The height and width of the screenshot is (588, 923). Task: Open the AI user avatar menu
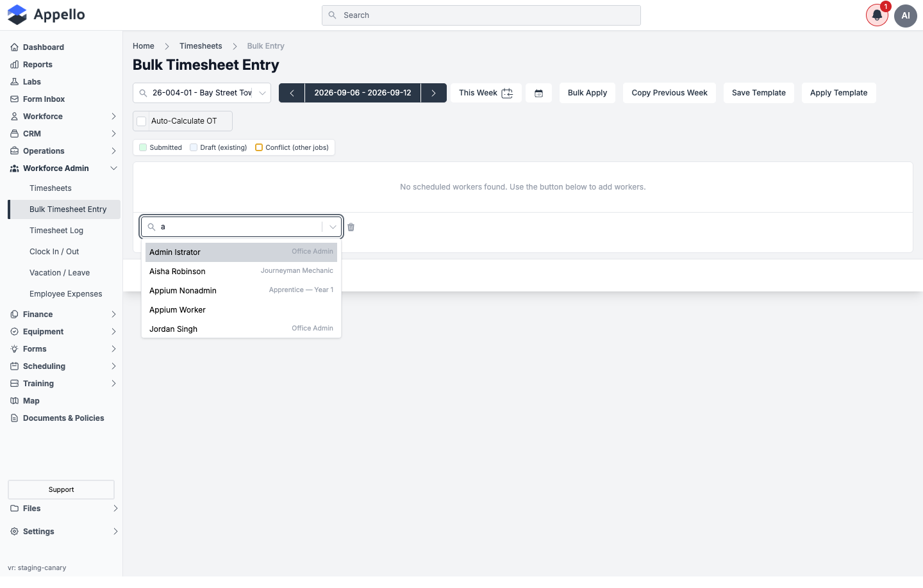point(906,15)
